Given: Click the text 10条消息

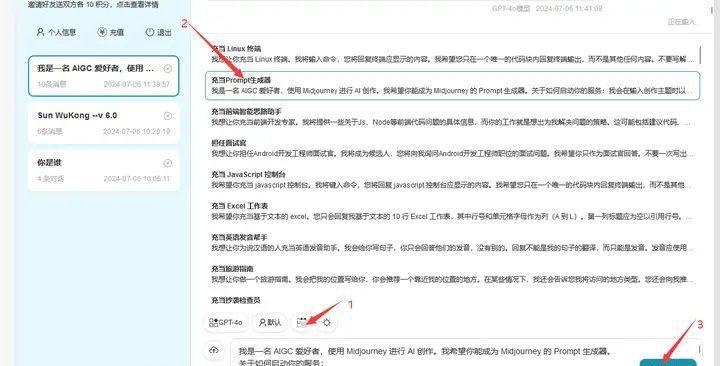Looking at the screenshot, I should click(x=52, y=84).
